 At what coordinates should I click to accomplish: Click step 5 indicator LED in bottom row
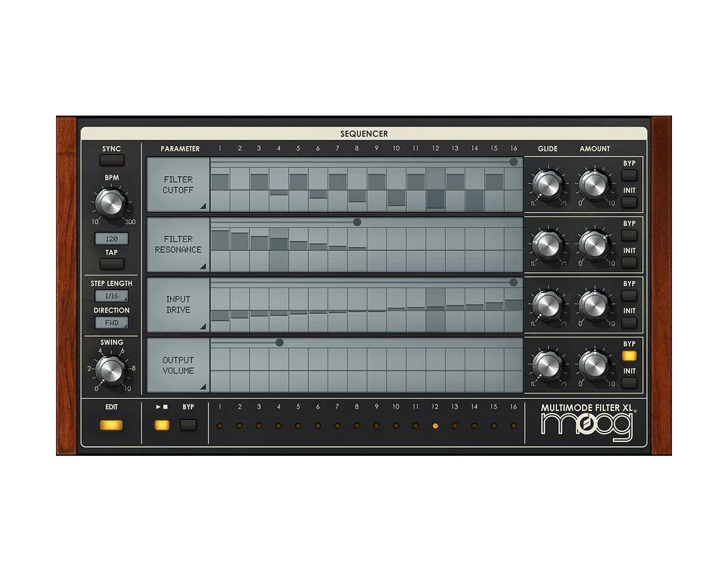[298, 425]
